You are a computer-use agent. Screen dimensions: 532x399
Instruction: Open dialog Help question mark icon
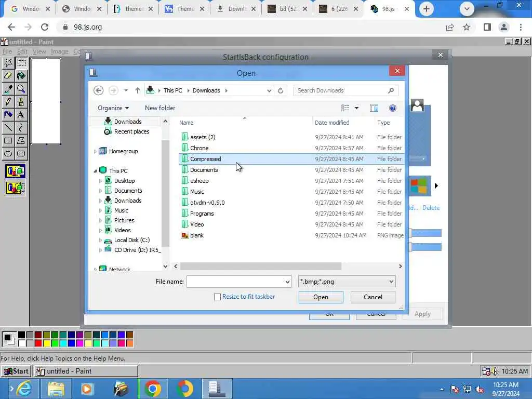click(393, 108)
